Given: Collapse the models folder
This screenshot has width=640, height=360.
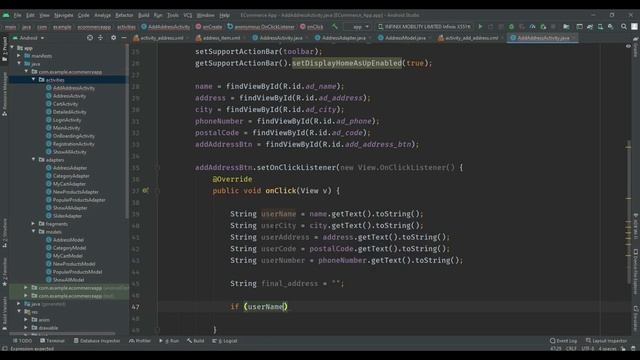Looking at the screenshot, I should pyautogui.click(x=33, y=231).
